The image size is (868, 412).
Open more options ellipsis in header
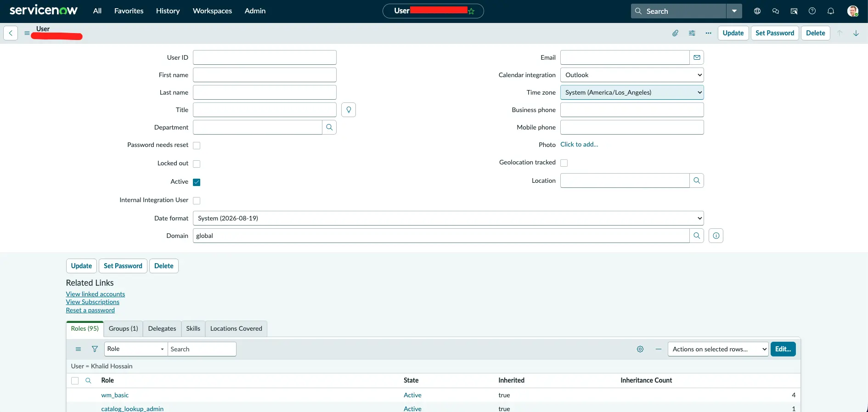(709, 33)
